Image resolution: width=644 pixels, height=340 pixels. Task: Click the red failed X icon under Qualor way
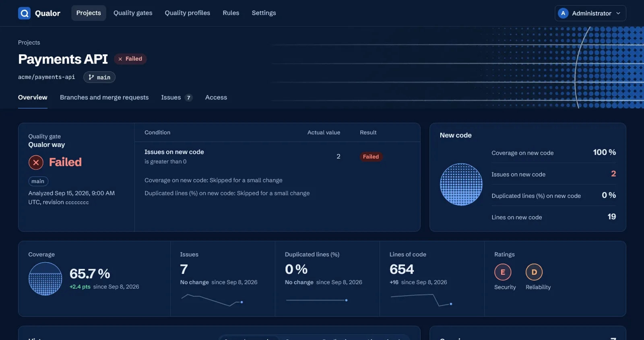click(x=36, y=162)
